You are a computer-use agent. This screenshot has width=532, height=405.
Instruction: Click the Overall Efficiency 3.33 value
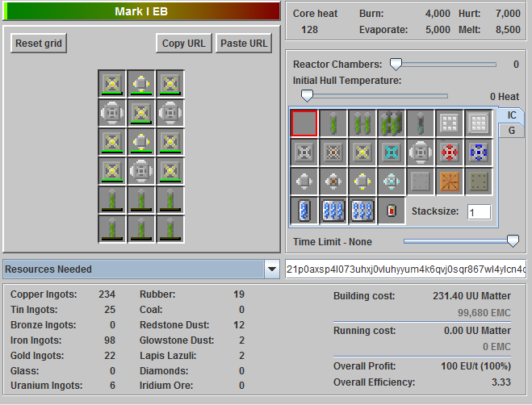pyautogui.click(x=501, y=382)
